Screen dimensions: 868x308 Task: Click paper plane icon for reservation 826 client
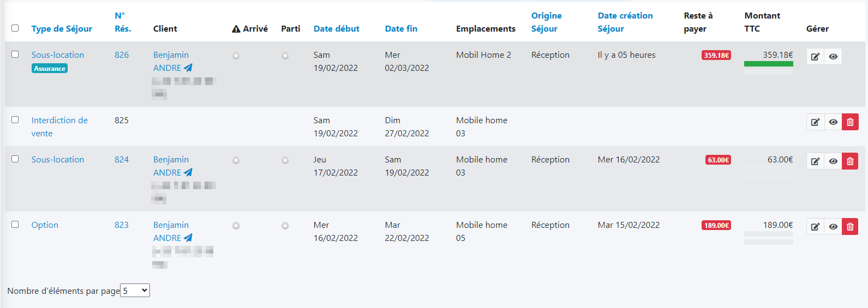(x=188, y=68)
